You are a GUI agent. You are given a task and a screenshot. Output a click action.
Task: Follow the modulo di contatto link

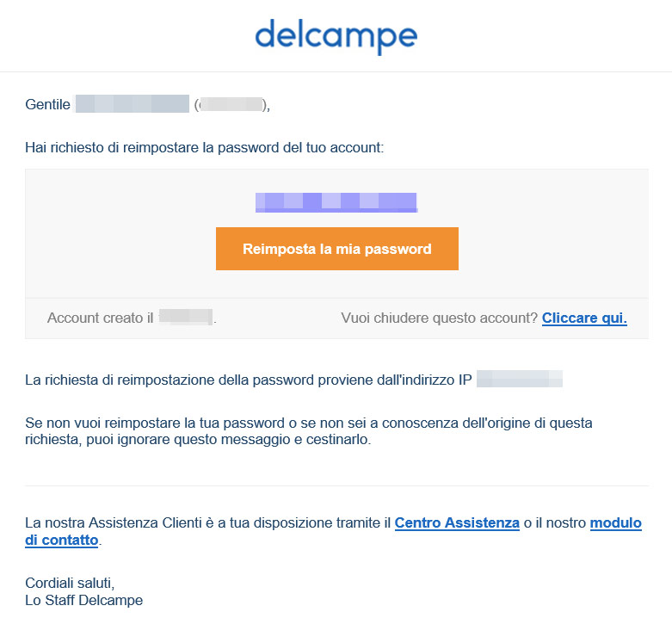click(616, 522)
